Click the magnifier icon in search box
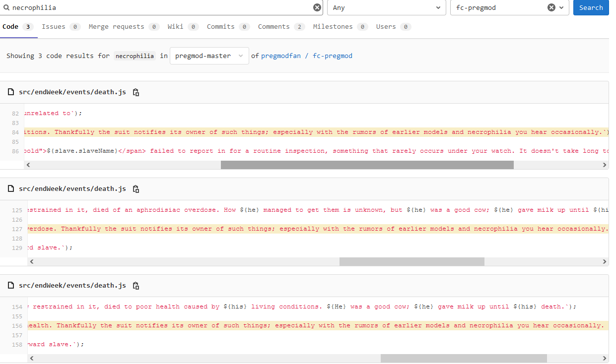 click(6, 7)
